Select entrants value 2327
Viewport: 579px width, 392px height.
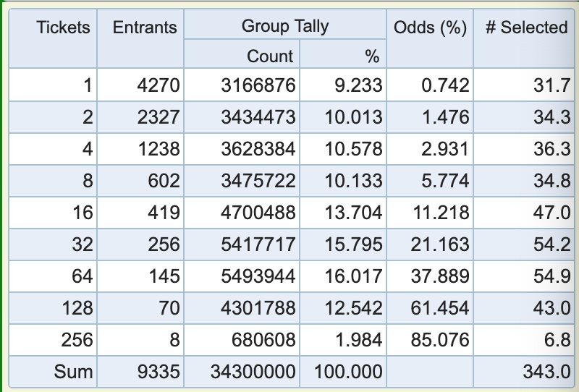159,117
